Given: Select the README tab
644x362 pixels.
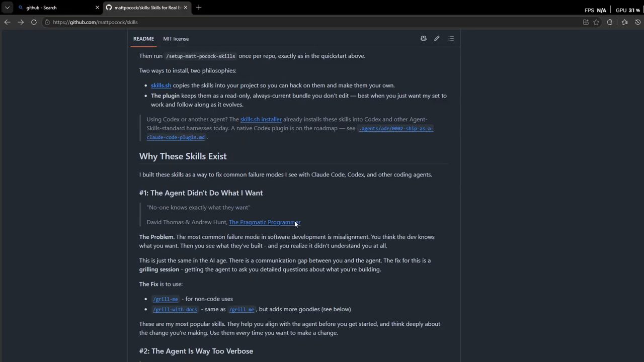Looking at the screenshot, I should pos(143,39).
